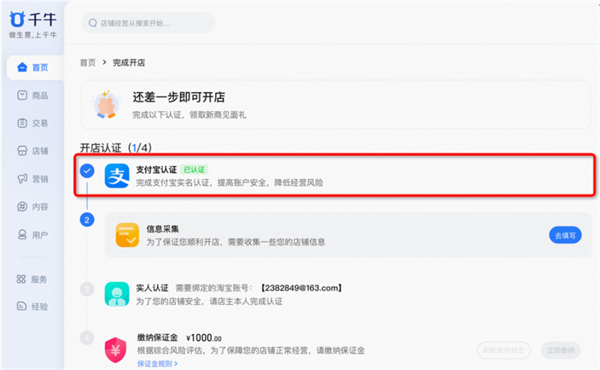Viewport: 600px width, 370px height.
Task: Open the 商品 products sidebar icon
Action: click(22, 95)
